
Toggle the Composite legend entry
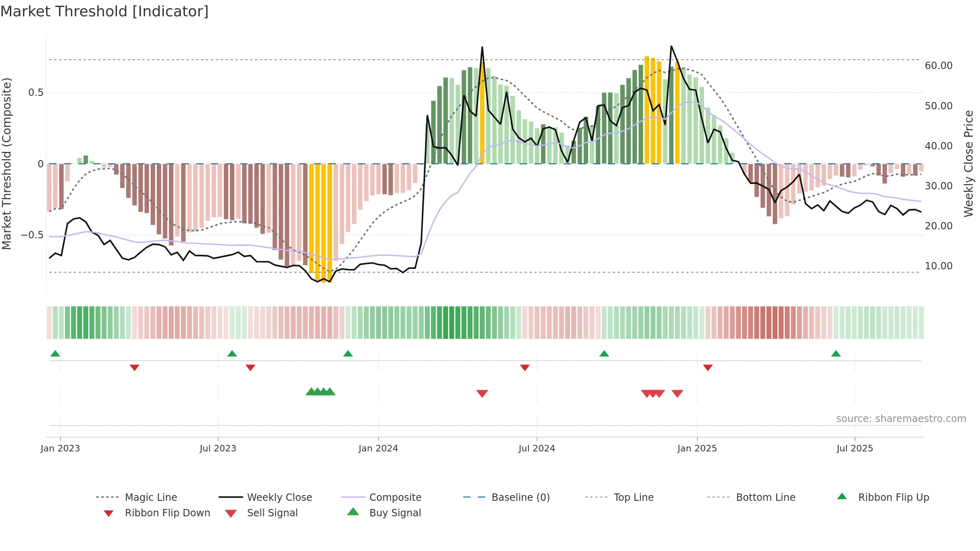(x=381, y=497)
